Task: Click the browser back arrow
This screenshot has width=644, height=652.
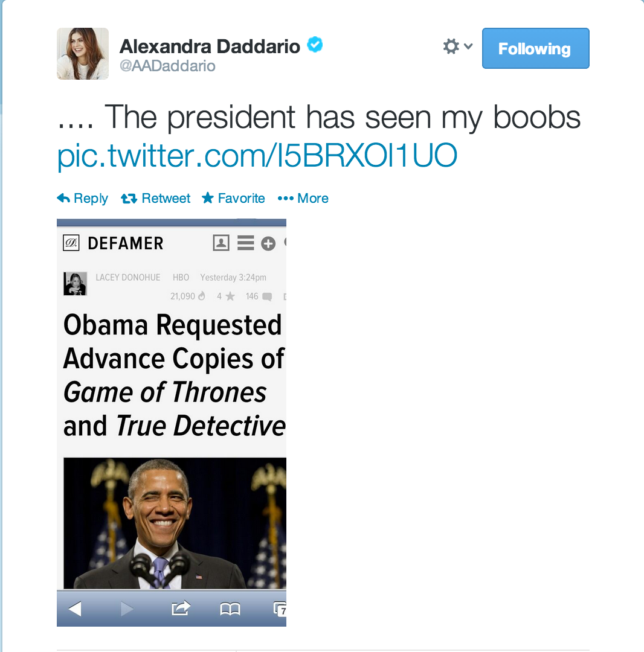Action: 75,609
